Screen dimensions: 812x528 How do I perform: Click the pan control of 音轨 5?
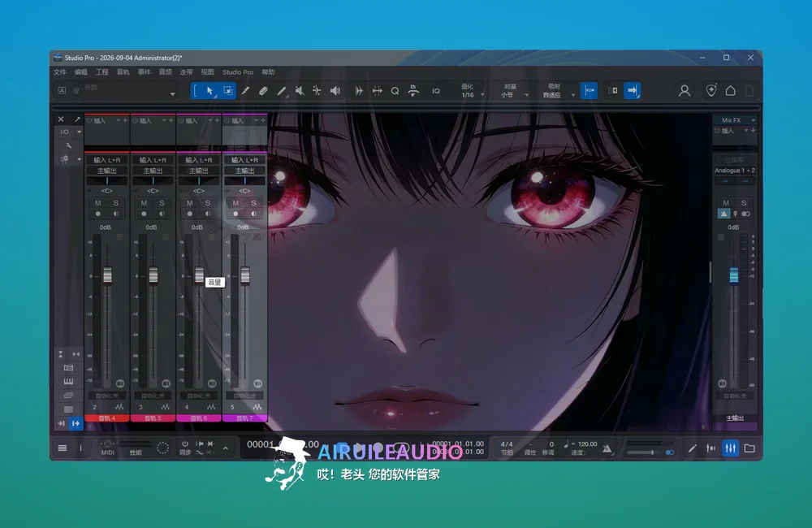153,181
